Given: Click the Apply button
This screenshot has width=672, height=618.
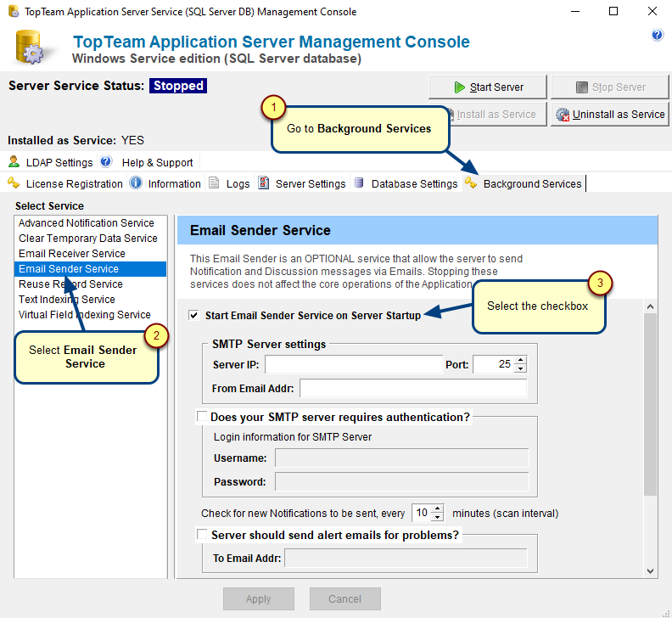Looking at the screenshot, I should coord(259,599).
